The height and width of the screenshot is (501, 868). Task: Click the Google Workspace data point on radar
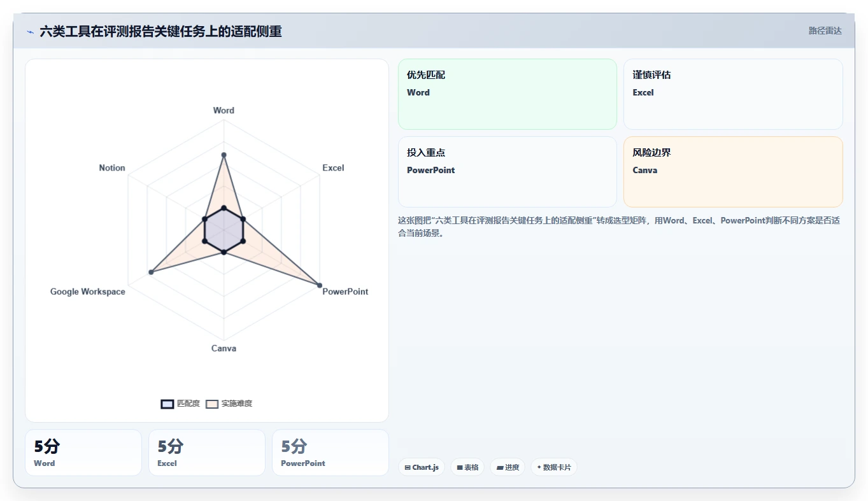[x=151, y=272]
